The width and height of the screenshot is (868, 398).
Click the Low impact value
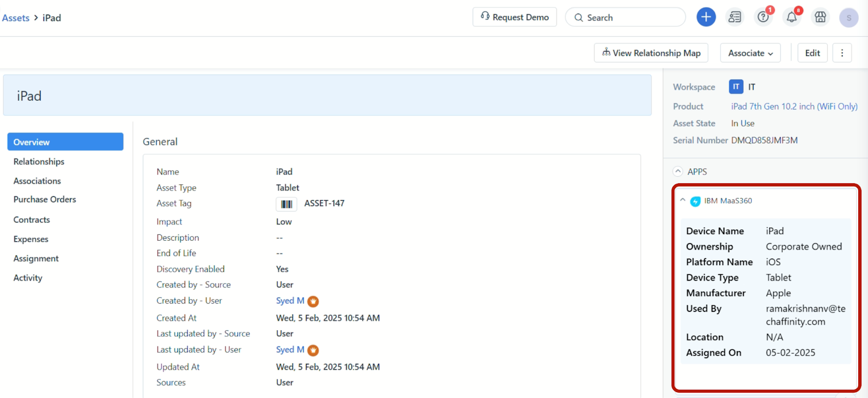click(x=284, y=222)
